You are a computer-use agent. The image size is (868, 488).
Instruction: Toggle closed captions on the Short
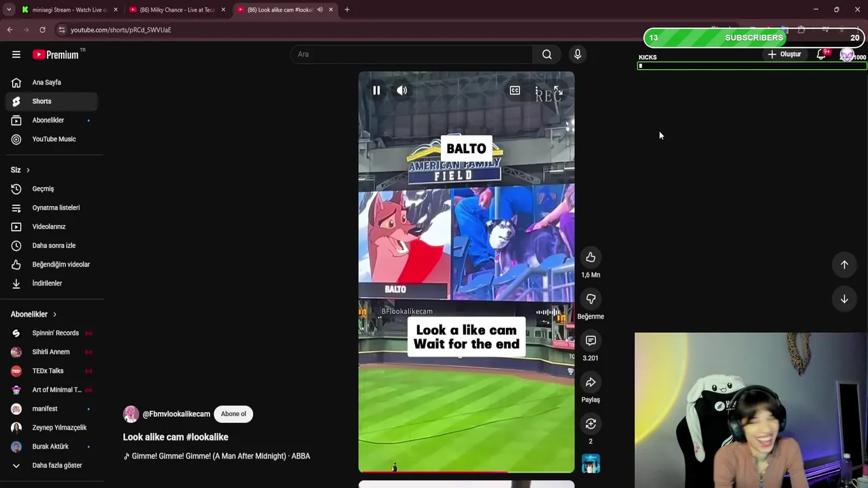[515, 90]
